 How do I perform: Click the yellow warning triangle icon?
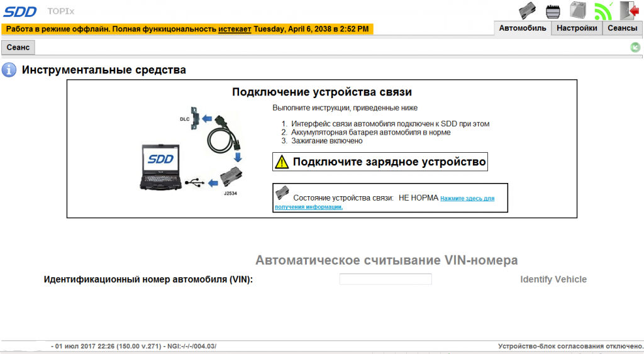click(x=282, y=162)
